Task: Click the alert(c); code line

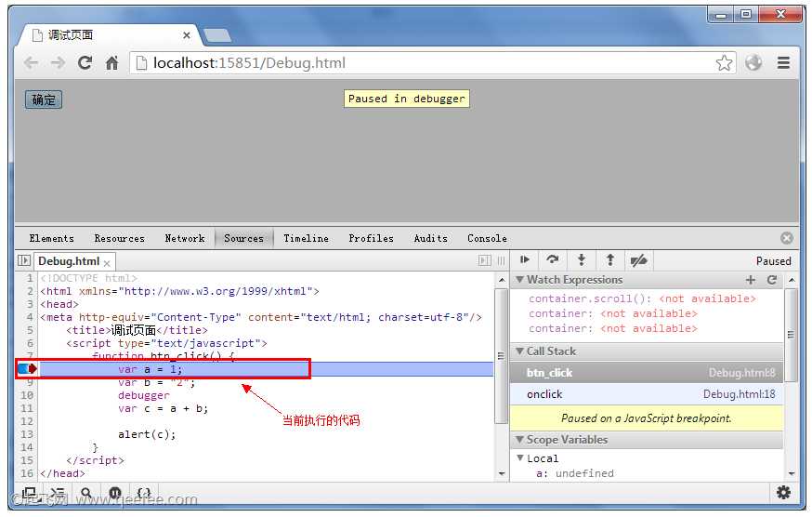Action: point(147,434)
